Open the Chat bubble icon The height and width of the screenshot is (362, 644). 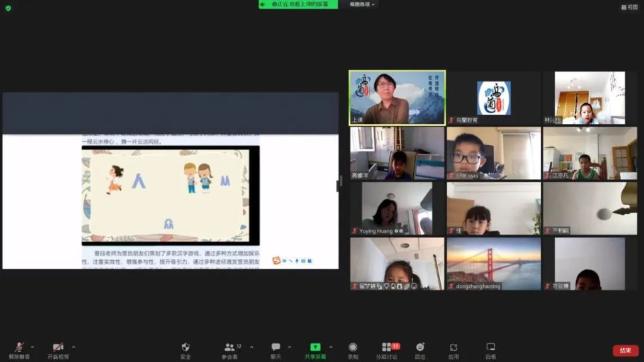275,347
